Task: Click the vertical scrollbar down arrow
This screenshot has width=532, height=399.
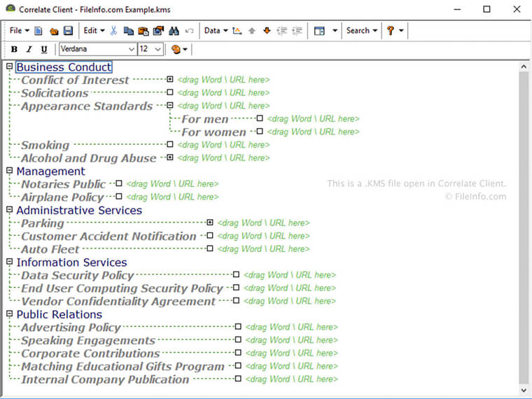Action: click(x=523, y=390)
